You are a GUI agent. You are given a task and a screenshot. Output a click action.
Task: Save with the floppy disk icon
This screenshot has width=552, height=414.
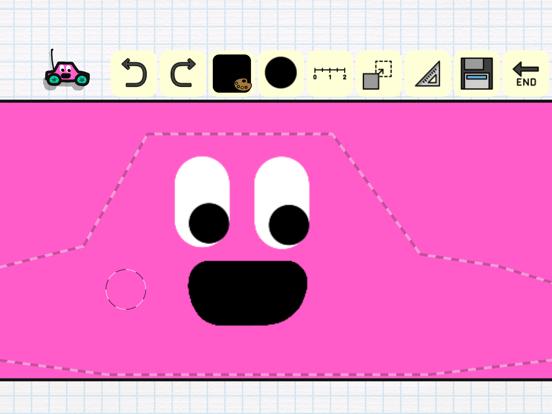click(477, 74)
